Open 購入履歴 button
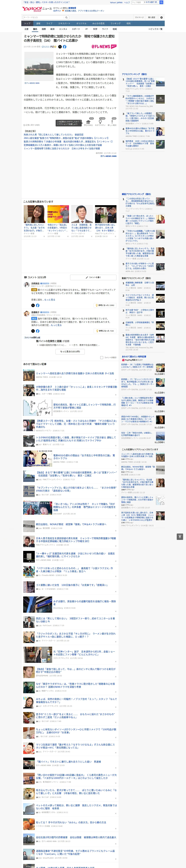Screen dimensions: 186x868 (152, 18)
